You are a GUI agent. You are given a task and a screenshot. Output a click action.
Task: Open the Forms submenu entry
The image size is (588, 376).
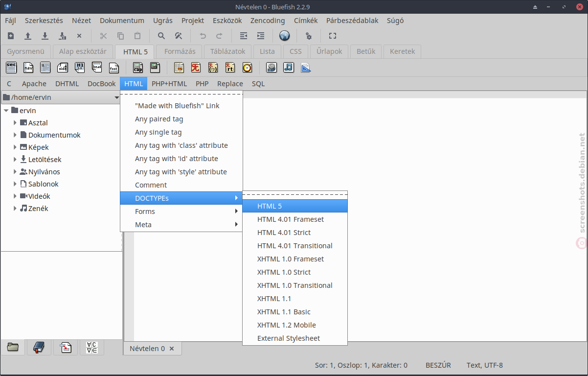click(181, 211)
